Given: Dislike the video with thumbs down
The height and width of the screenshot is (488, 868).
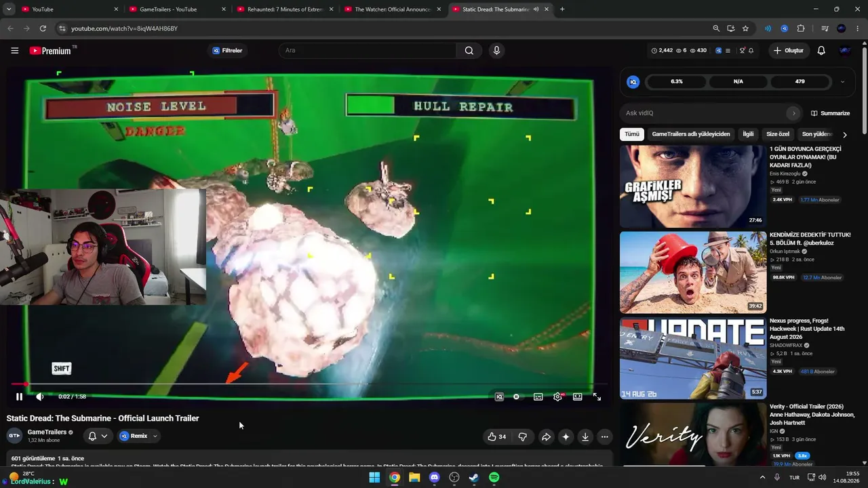Looking at the screenshot, I should click(522, 437).
